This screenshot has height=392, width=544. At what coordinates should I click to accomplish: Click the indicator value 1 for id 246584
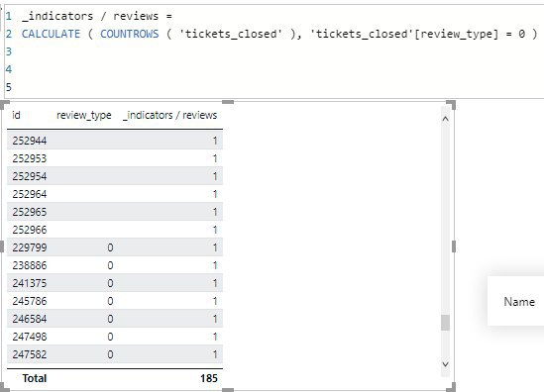point(215,319)
